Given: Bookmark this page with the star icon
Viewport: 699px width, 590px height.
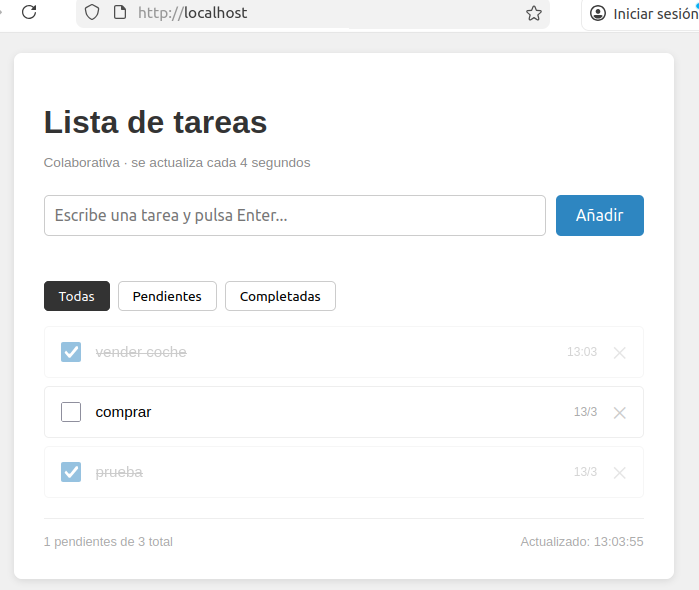Looking at the screenshot, I should [x=534, y=13].
